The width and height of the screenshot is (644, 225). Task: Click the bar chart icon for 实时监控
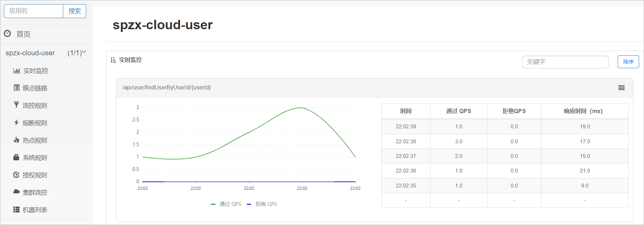[x=16, y=71]
